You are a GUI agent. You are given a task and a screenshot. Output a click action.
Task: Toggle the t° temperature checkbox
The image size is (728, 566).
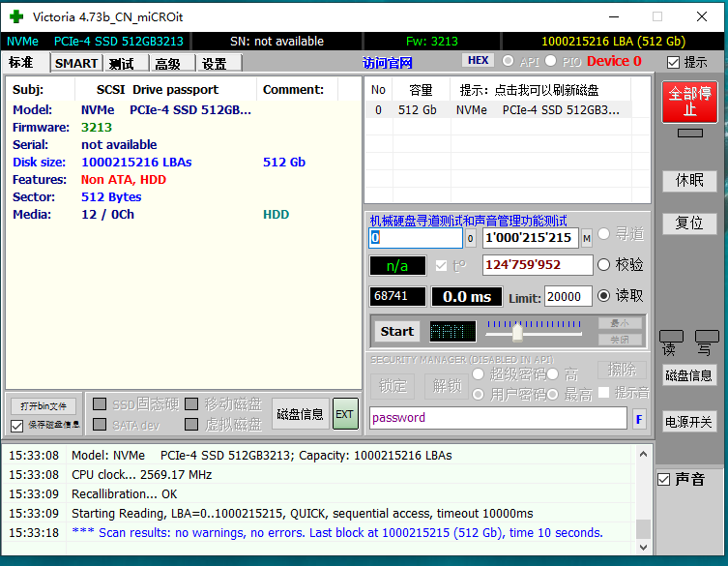pyautogui.click(x=441, y=266)
